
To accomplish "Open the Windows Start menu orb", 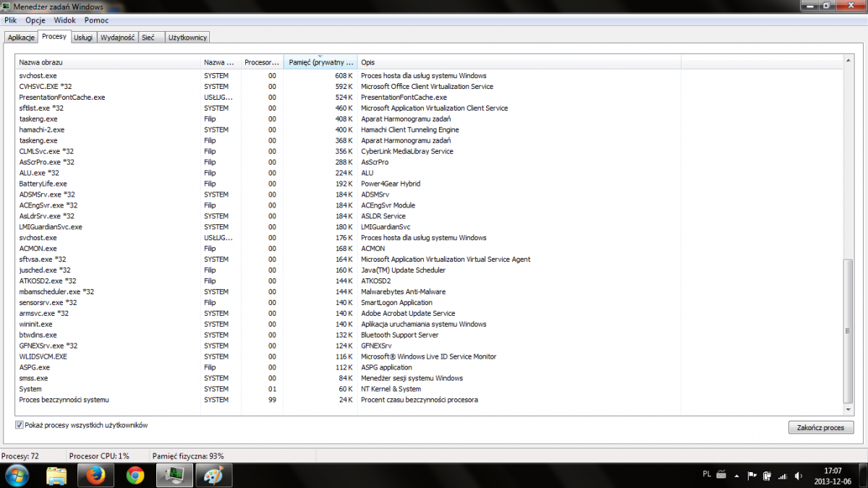I will (17, 475).
